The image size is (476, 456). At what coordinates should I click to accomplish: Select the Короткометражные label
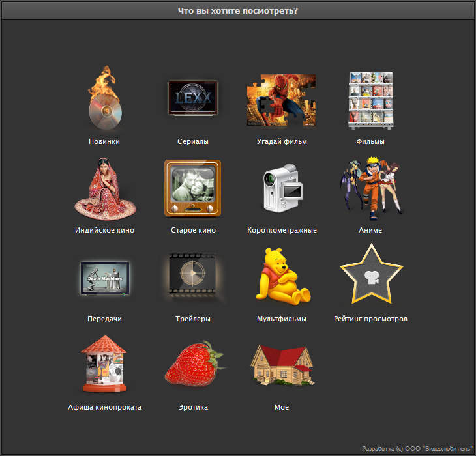point(282,230)
